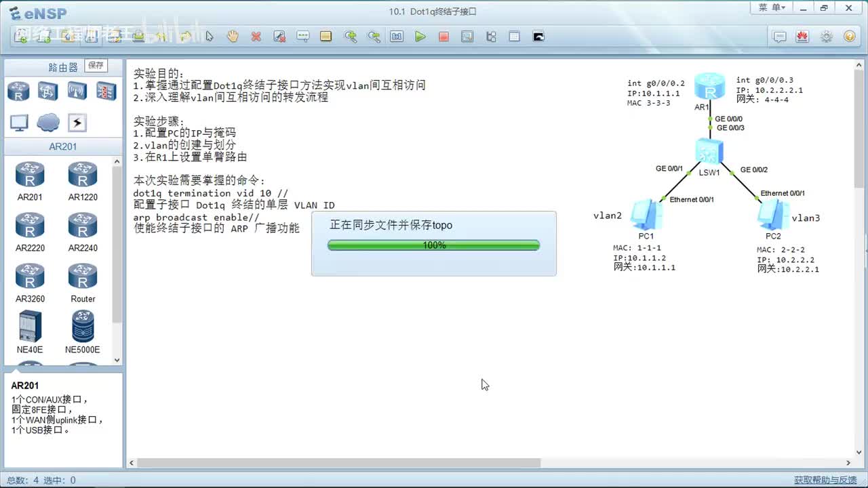
Task: Select the arrow pointer tool
Action: tap(210, 37)
